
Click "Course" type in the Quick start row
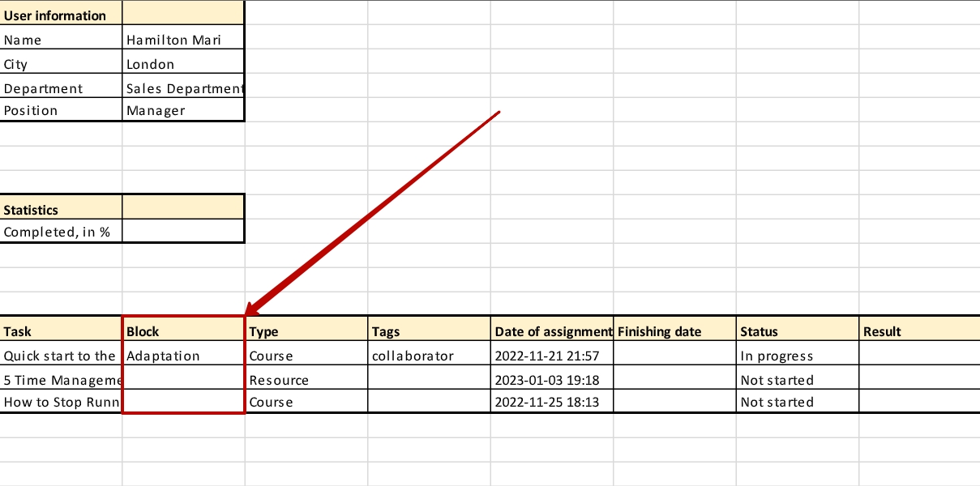coord(306,354)
